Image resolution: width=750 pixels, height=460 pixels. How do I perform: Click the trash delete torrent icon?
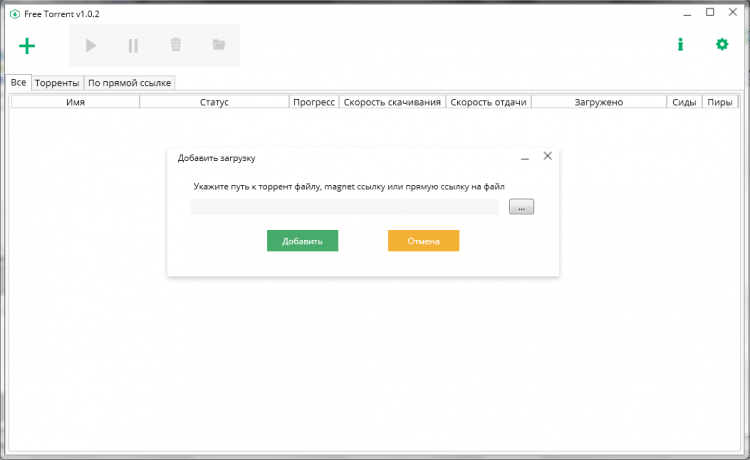(x=176, y=45)
